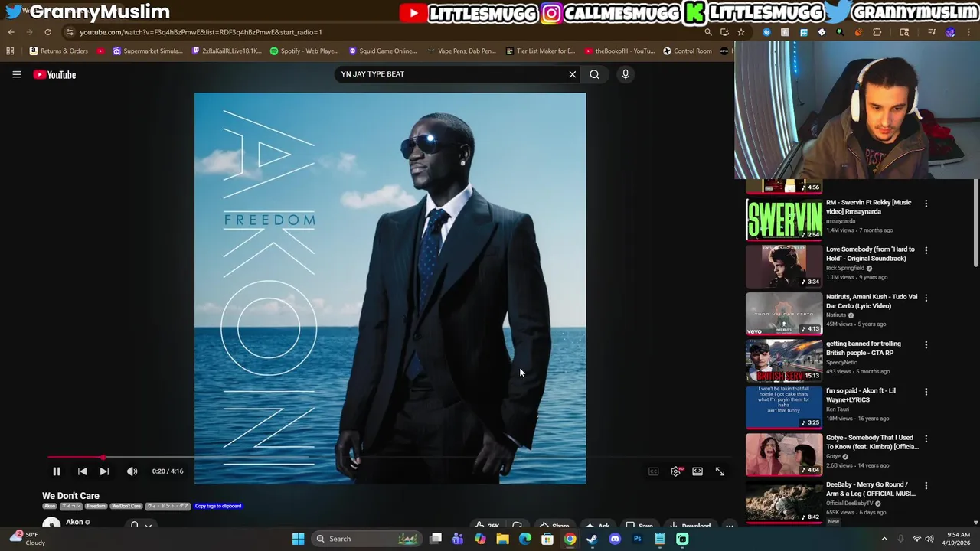The height and width of the screenshot is (551, 980).
Task: Open the Gotye - Somebody That I Used To Know title
Action: point(872,442)
